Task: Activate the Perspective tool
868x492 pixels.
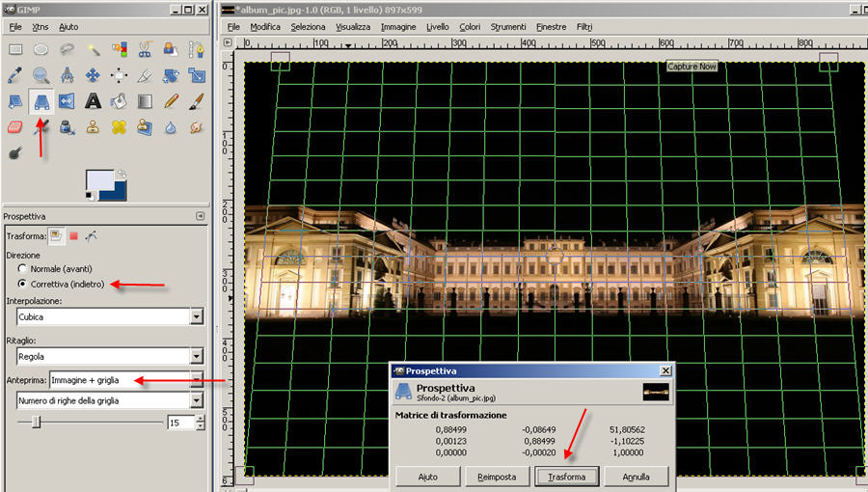Action: pyautogui.click(x=41, y=100)
